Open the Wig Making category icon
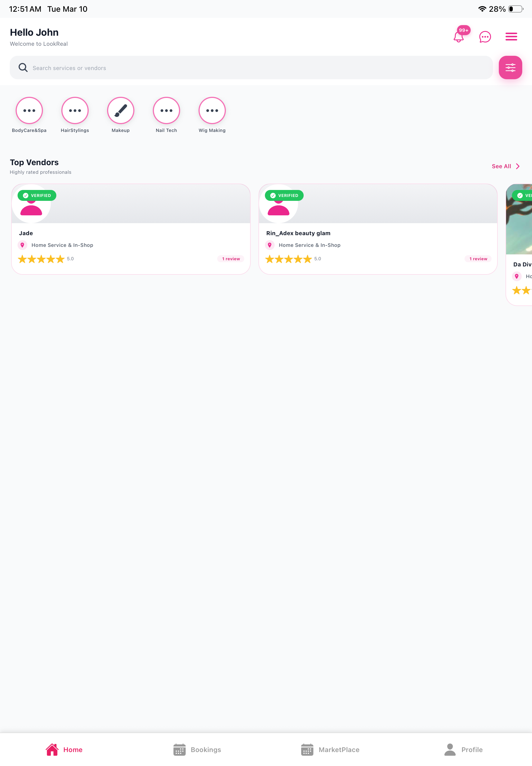This screenshot has width=532, height=766. pos(212,110)
